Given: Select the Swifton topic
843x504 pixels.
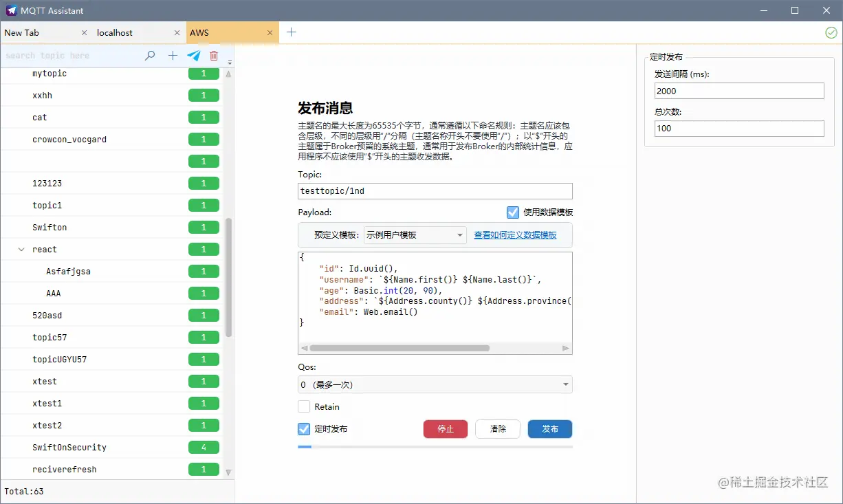Looking at the screenshot, I should point(112,228).
